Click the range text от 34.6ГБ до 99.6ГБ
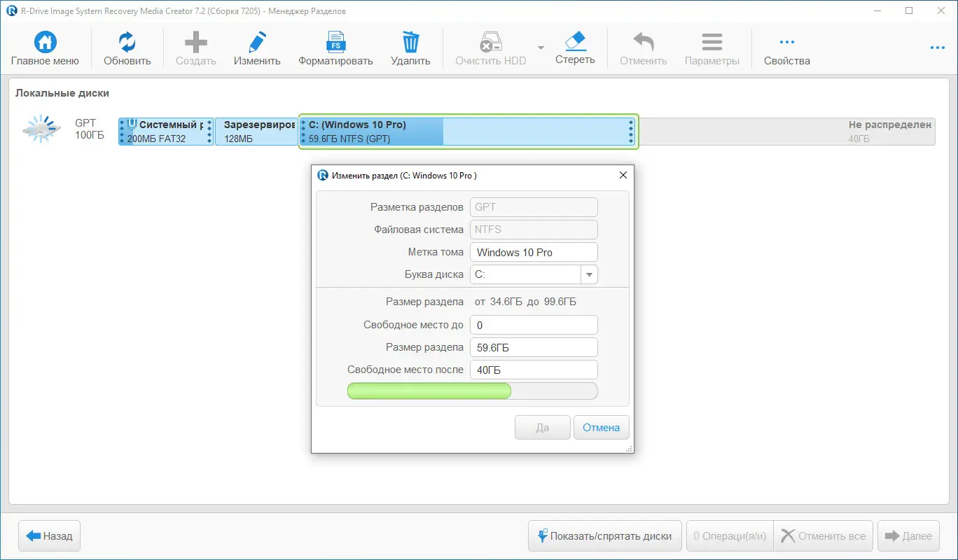Image resolution: width=958 pixels, height=560 pixels. (525, 302)
